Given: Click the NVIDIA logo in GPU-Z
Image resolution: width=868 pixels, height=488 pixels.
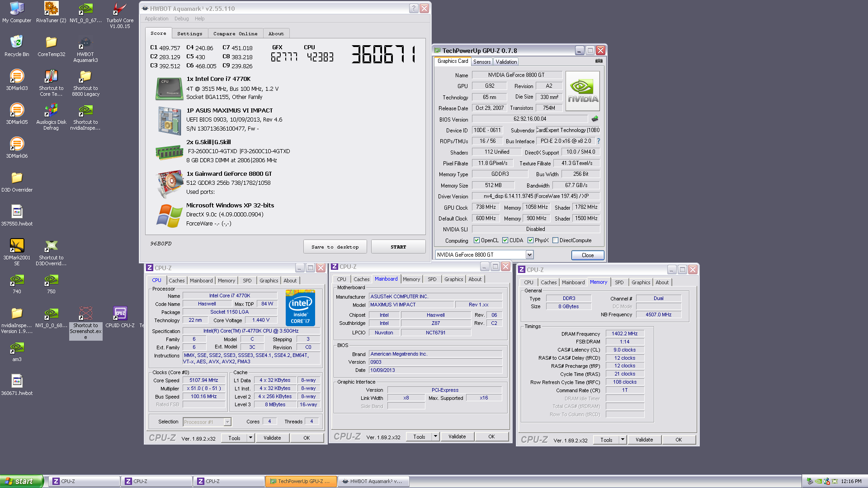Looking at the screenshot, I should [583, 91].
